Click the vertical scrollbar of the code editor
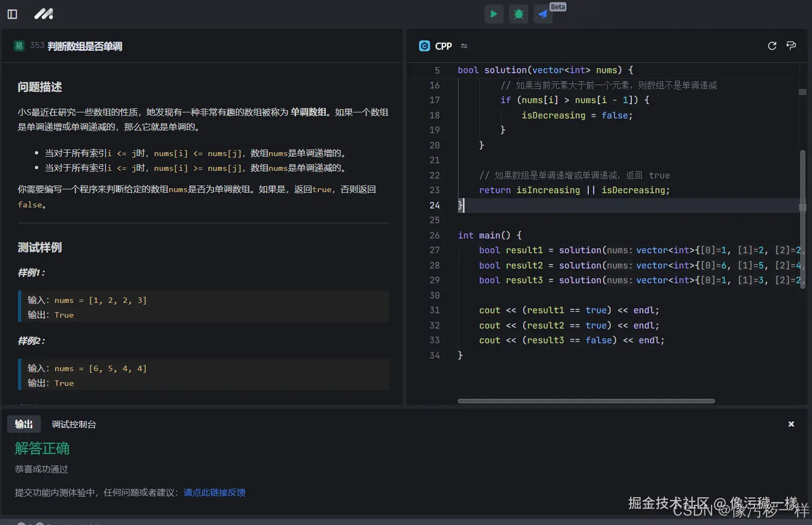 coord(803,219)
